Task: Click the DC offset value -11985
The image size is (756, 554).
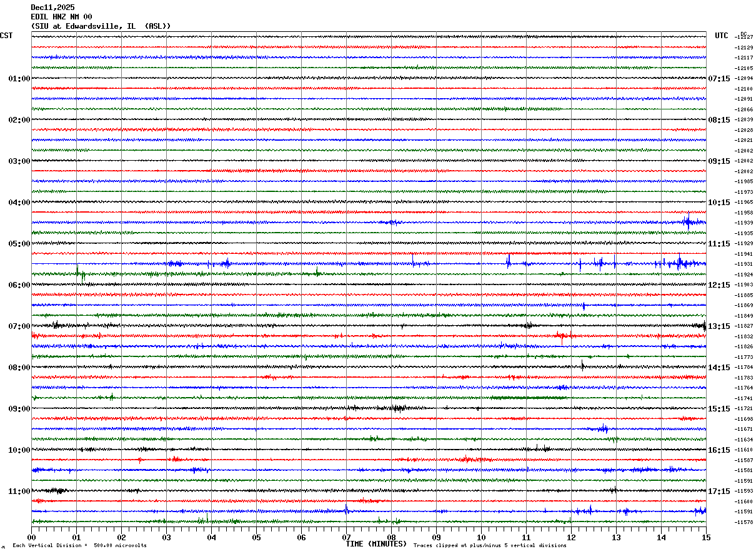Action: [744, 181]
